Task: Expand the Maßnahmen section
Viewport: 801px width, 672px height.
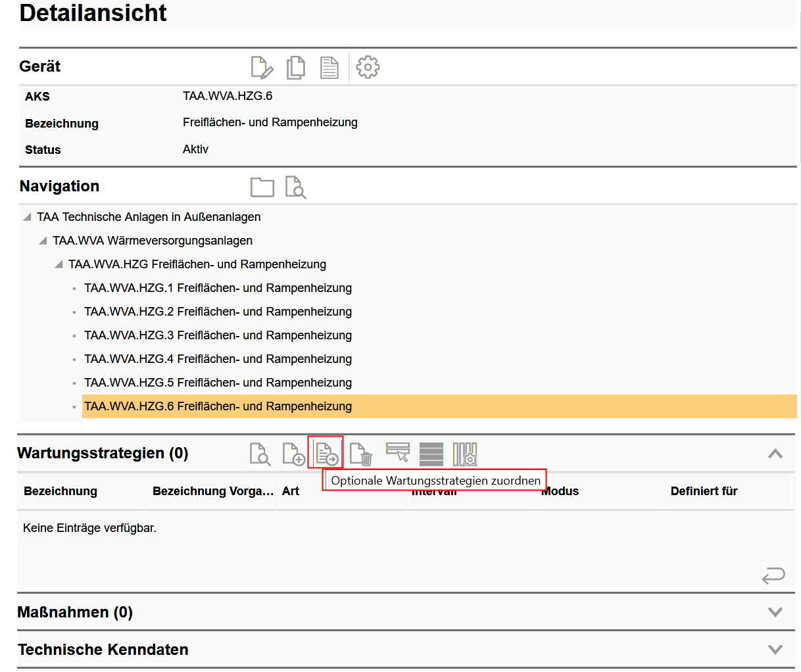Action: [775, 612]
